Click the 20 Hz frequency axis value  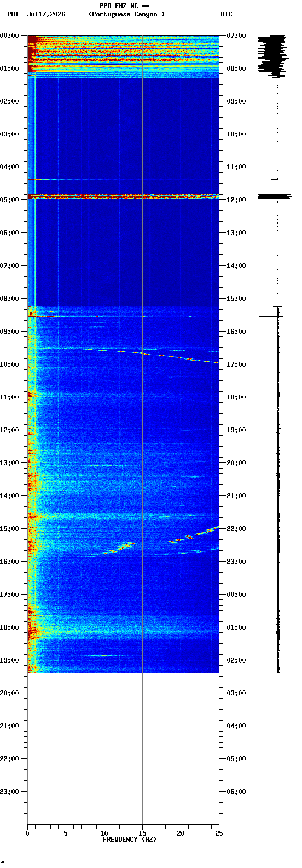click(181, 833)
